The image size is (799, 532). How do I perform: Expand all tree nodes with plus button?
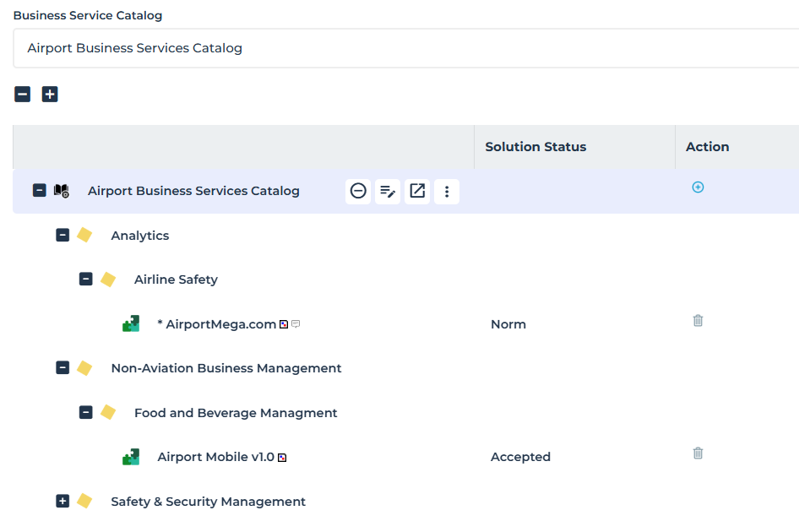tap(50, 95)
